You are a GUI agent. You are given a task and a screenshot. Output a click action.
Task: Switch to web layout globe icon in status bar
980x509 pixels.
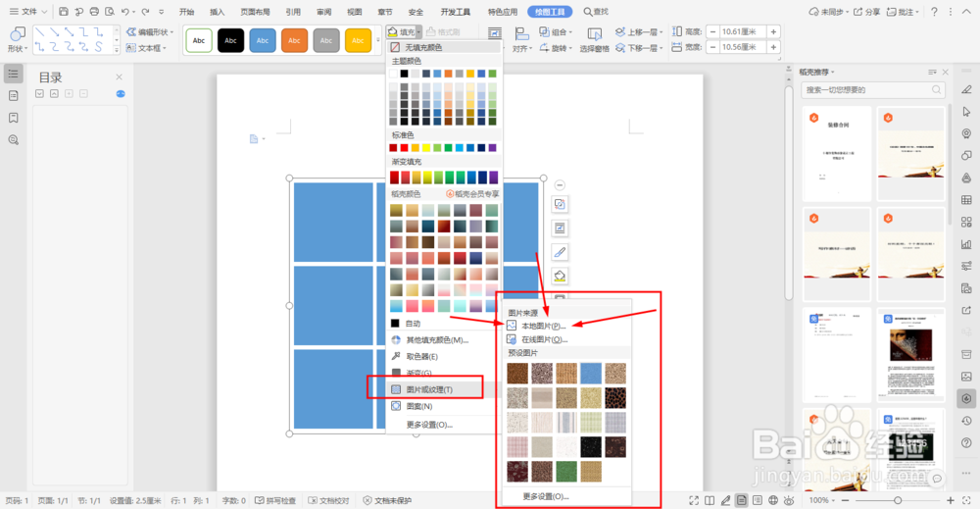[x=773, y=500]
